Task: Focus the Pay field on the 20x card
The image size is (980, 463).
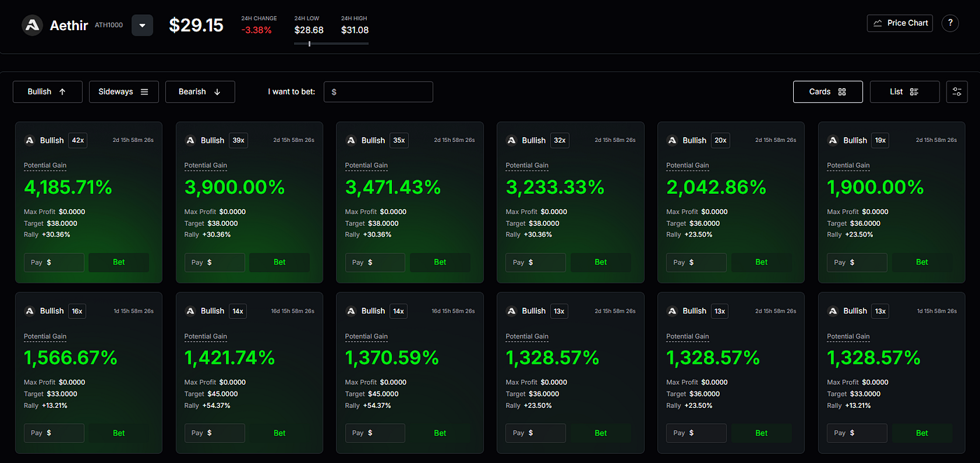Action: pyautogui.click(x=696, y=262)
